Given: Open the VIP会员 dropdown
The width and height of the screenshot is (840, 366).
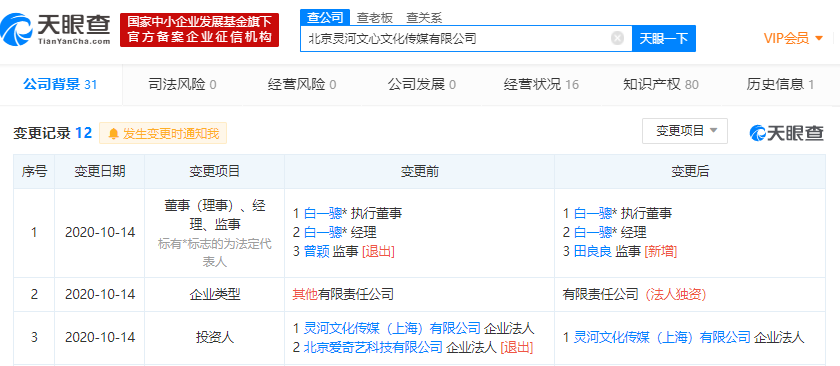Looking at the screenshot, I should pos(793,38).
